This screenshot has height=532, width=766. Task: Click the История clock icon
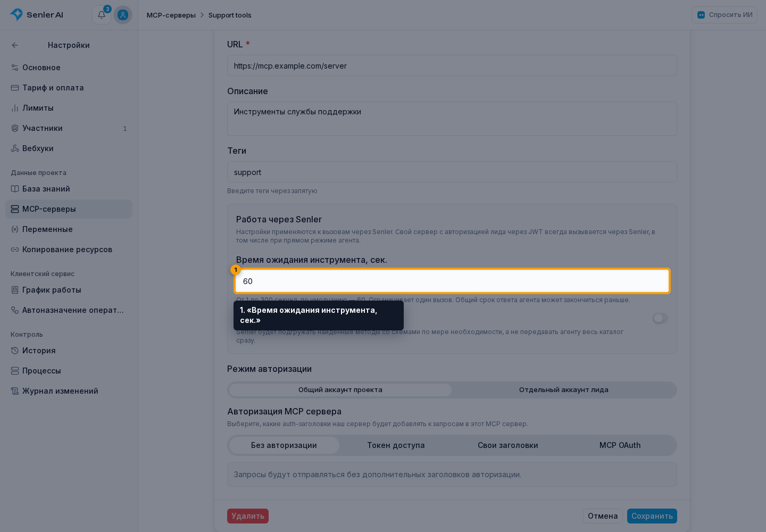pos(15,351)
